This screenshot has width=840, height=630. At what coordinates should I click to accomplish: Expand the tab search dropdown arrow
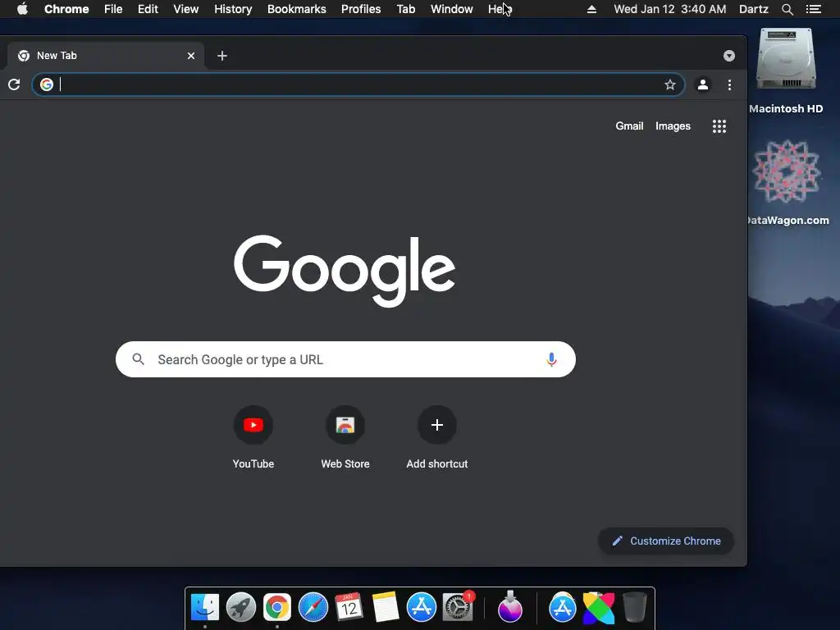coord(728,56)
